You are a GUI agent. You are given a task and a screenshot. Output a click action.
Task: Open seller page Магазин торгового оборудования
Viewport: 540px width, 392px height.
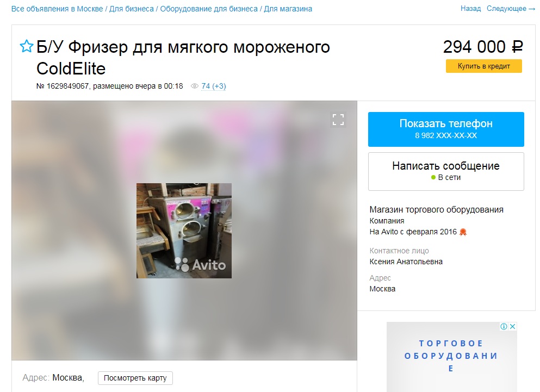[x=436, y=210]
